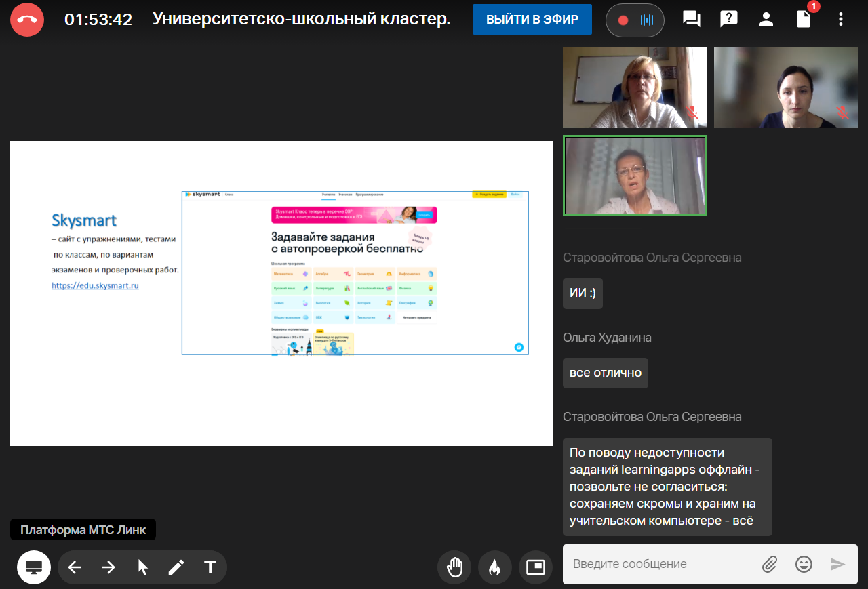Viewport: 868px width, 589px height.
Task: Go to previous slide with left arrow
Action: [75, 567]
